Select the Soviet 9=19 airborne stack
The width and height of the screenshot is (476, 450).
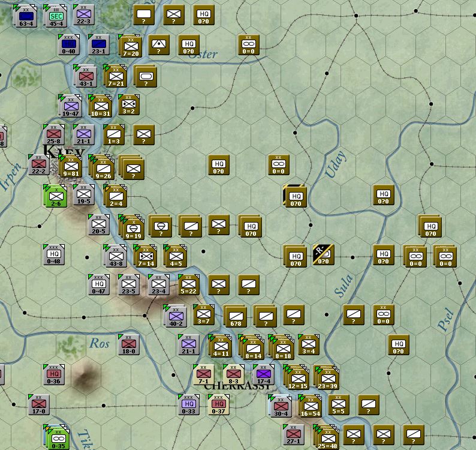click(133, 229)
